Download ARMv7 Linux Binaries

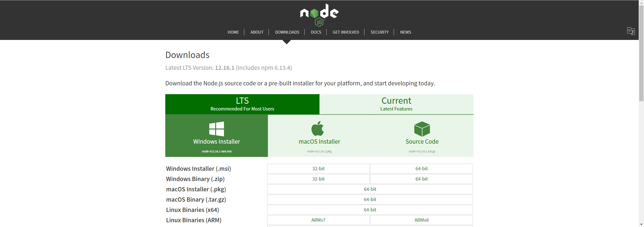click(x=318, y=220)
